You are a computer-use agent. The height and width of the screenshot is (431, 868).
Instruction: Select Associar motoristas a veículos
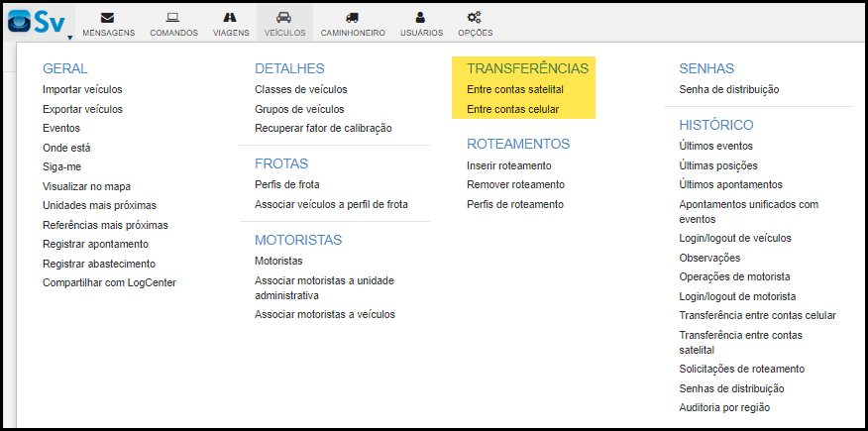pyautogui.click(x=324, y=314)
